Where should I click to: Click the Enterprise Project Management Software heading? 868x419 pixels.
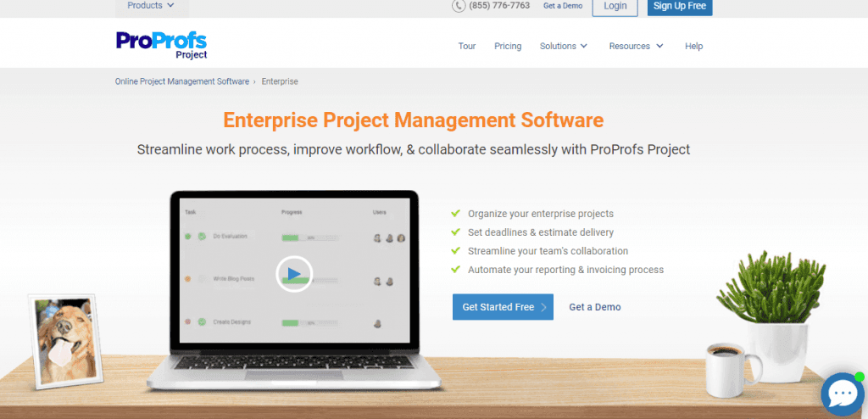[x=414, y=120]
